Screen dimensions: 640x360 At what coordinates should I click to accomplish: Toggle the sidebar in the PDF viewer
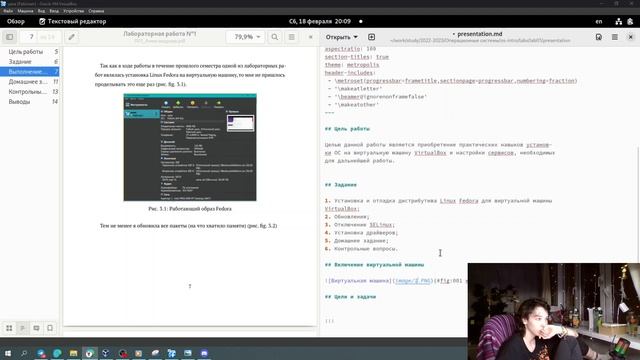(x=9, y=37)
